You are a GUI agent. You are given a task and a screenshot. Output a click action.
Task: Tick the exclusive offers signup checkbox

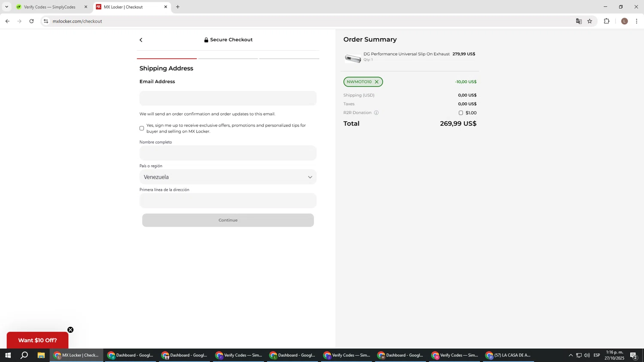pyautogui.click(x=142, y=128)
